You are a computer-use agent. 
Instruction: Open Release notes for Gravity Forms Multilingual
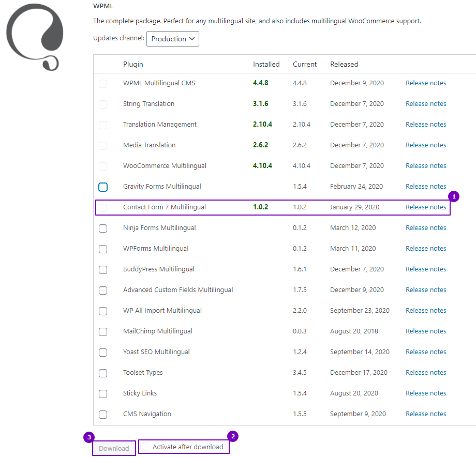[x=426, y=186]
